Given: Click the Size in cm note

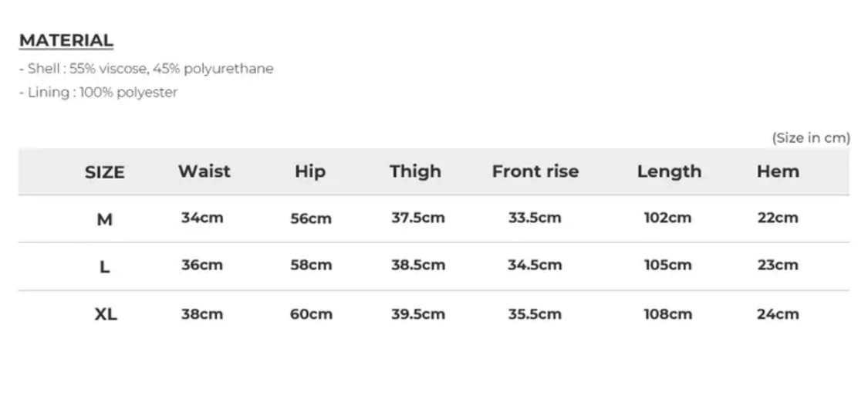Looking at the screenshot, I should [811, 138].
